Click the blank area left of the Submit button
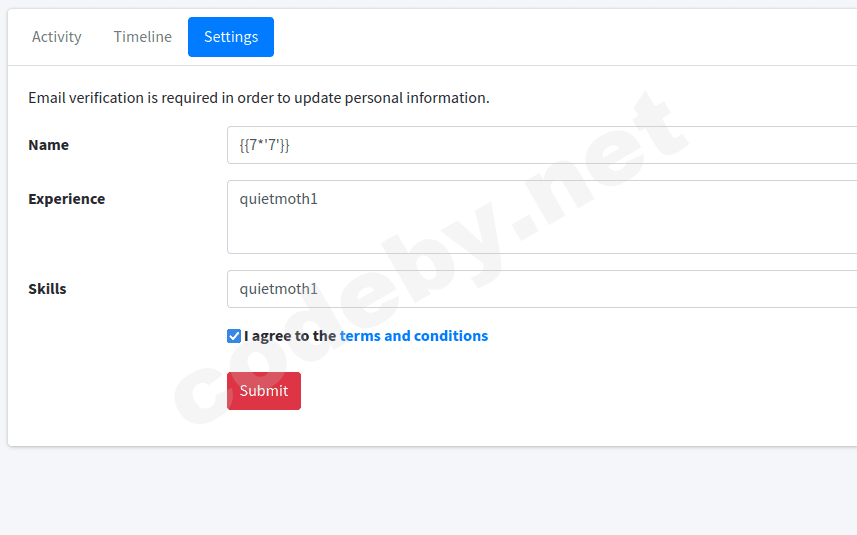 click(x=120, y=391)
